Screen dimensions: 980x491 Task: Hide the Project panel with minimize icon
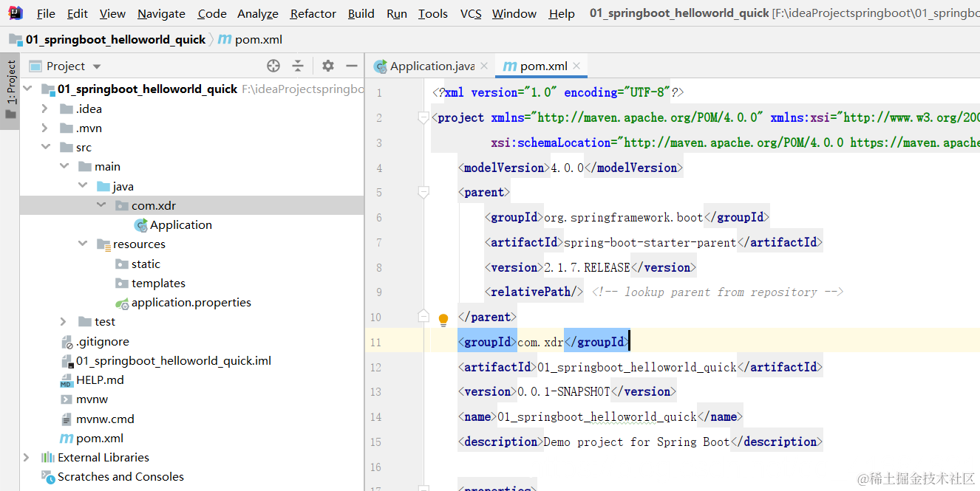(x=352, y=66)
